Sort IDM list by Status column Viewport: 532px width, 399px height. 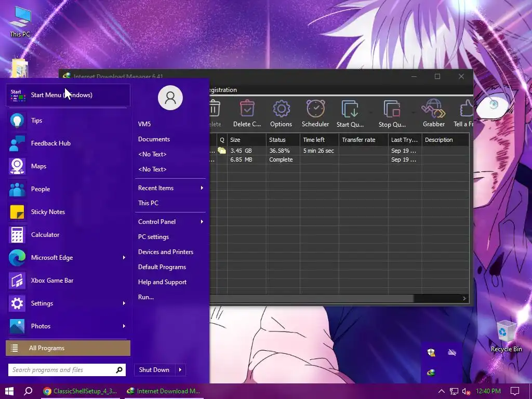point(283,140)
